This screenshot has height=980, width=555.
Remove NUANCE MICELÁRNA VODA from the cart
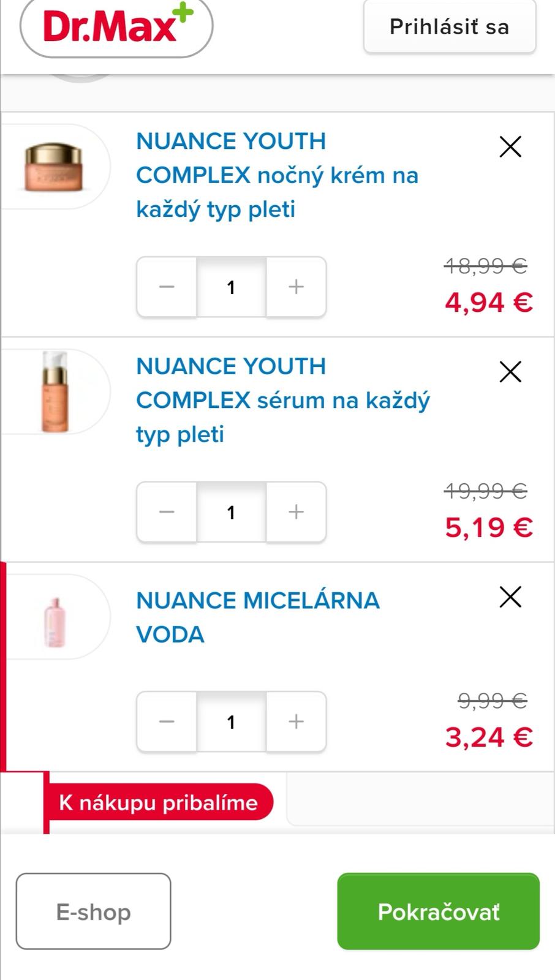(510, 597)
